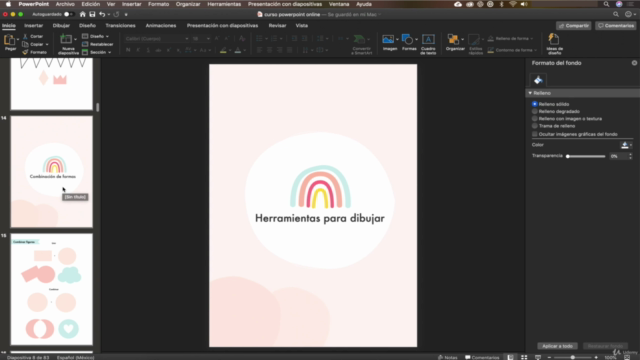640x360 pixels.
Task: Click the Restablecer icon
Action: 85,44
